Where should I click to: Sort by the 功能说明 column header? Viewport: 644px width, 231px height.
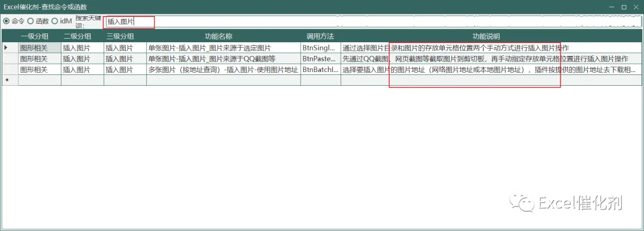491,36
